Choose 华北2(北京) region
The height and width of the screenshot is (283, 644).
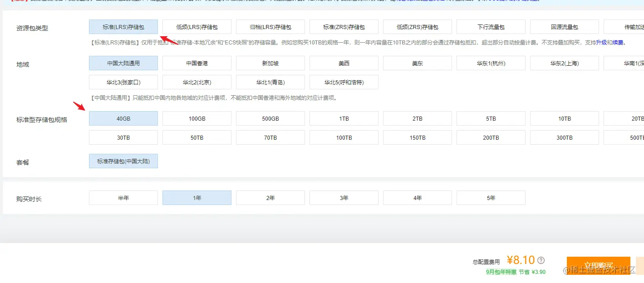197,83
